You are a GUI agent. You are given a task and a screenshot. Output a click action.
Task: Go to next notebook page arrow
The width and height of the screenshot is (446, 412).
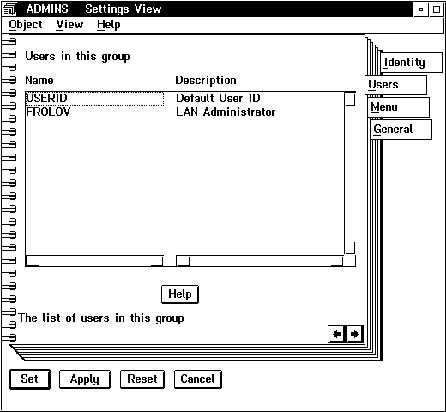pos(355,334)
